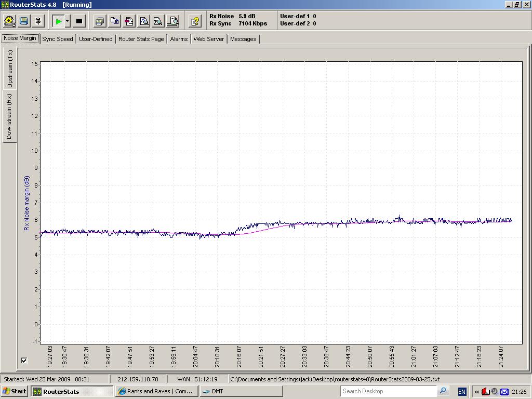Screen dimensions: 532x399
Task: Click the pushpin stay-on-top icon
Action: click(38, 21)
